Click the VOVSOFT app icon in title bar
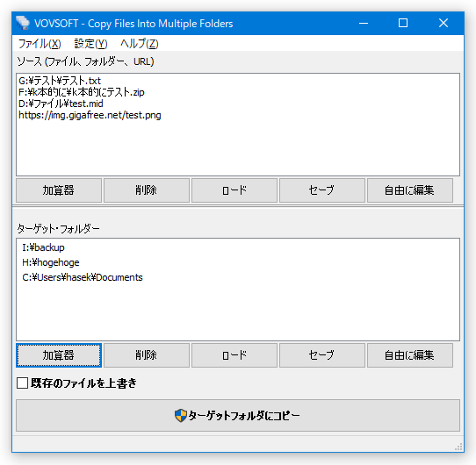Image resolution: width=476 pixels, height=465 pixels. click(23, 23)
